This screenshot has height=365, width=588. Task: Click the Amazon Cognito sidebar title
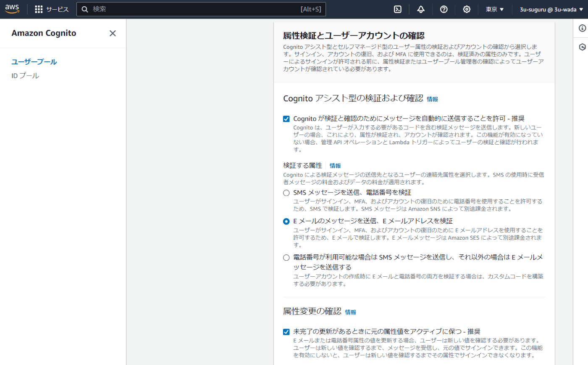(x=44, y=33)
